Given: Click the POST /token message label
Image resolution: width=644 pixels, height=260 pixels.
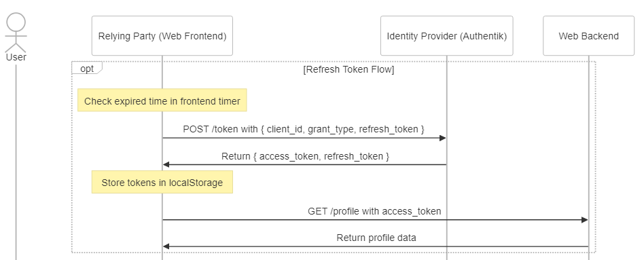Looking at the screenshot, I should point(304,129).
